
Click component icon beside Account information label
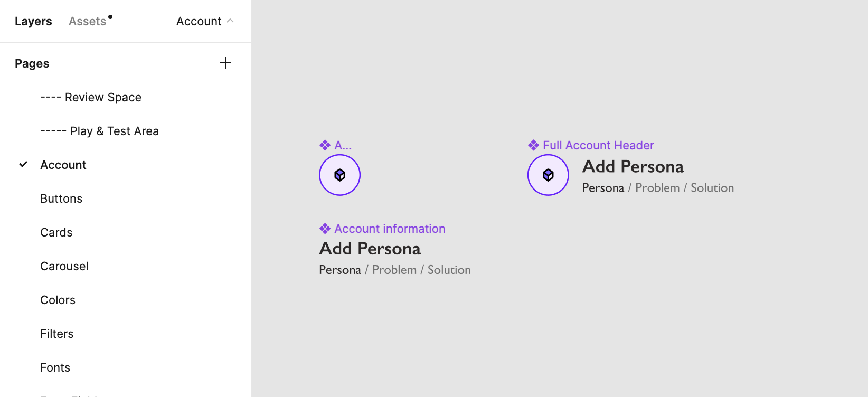click(325, 229)
